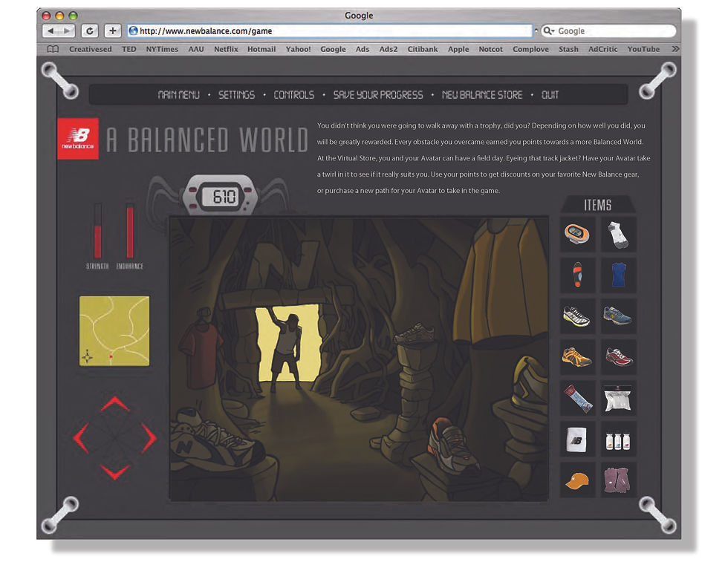
Task: Reload the page with refresh button
Action: coord(90,30)
